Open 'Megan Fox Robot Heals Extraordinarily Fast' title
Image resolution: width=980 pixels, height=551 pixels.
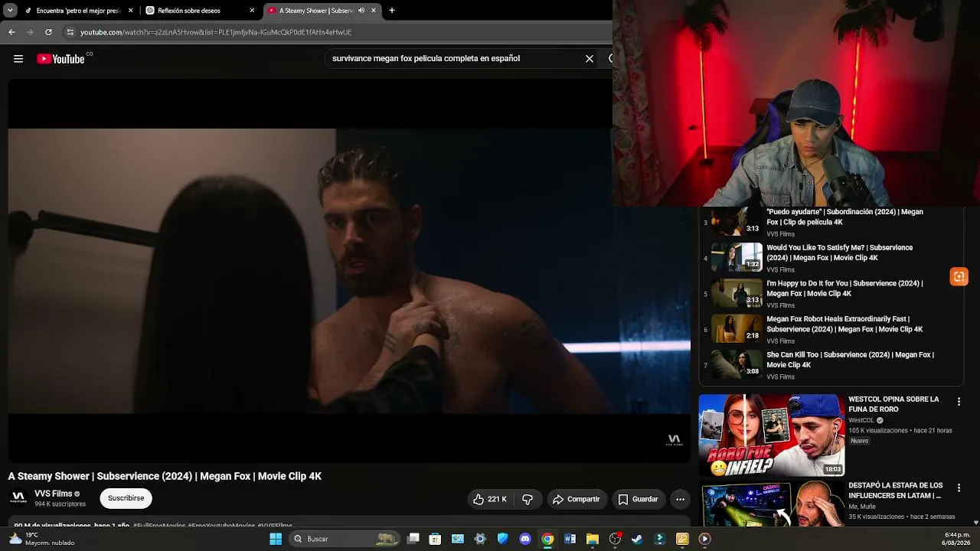844,324
